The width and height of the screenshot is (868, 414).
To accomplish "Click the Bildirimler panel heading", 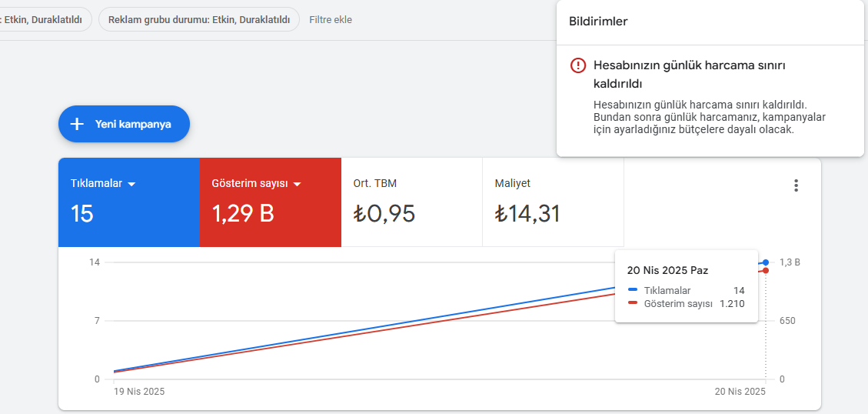I will 598,22.
